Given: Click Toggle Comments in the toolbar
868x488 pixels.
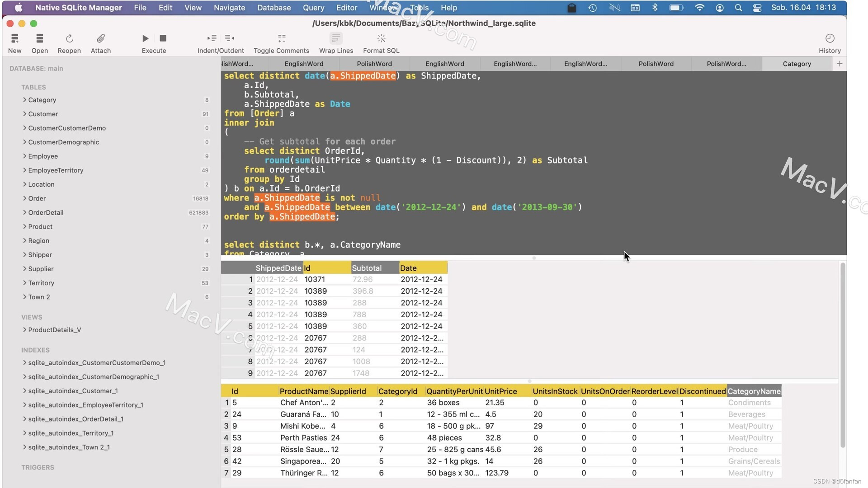Looking at the screenshot, I should 282,38.
